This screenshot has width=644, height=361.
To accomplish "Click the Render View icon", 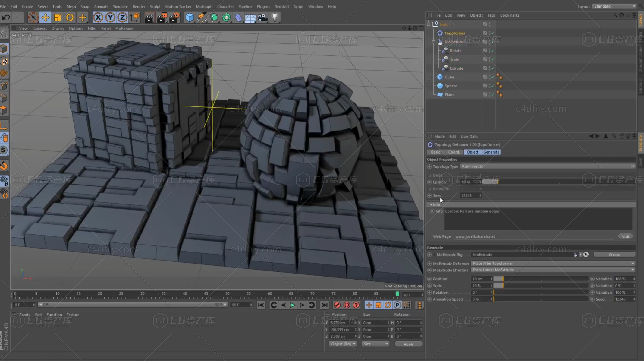I will [x=149, y=17].
